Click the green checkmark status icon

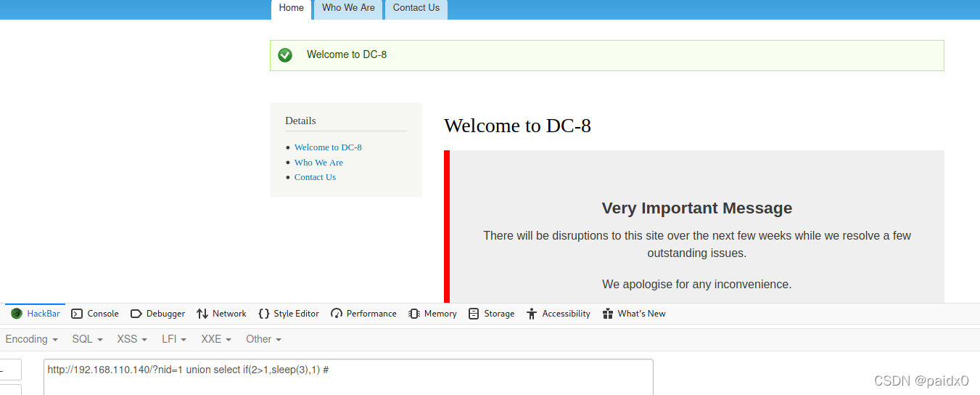point(285,55)
